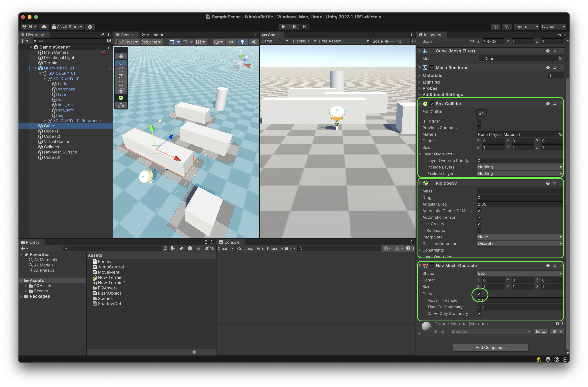Select the Move tool in the Scene toolbar
This screenshot has width=588, height=387.
coord(121,63)
